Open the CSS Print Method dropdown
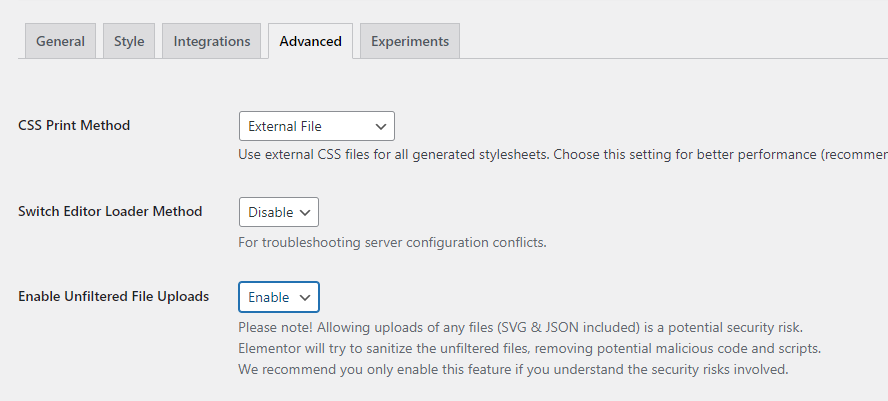The height and width of the screenshot is (401, 888). pos(316,126)
